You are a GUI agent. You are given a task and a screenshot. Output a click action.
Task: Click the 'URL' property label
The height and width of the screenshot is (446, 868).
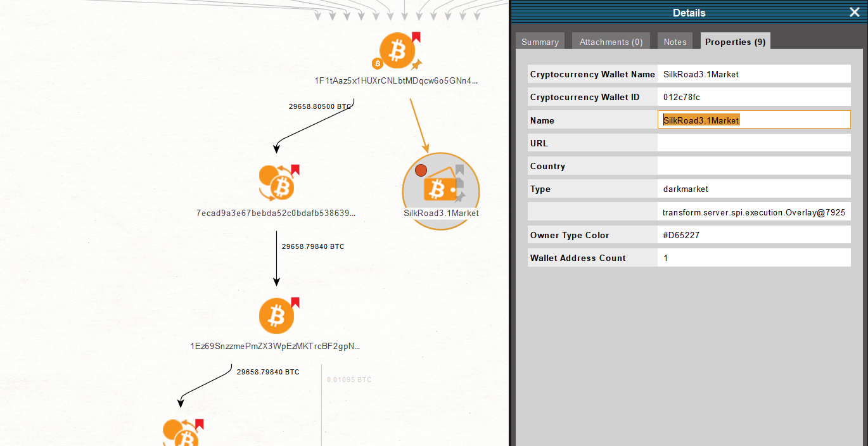[x=539, y=143]
